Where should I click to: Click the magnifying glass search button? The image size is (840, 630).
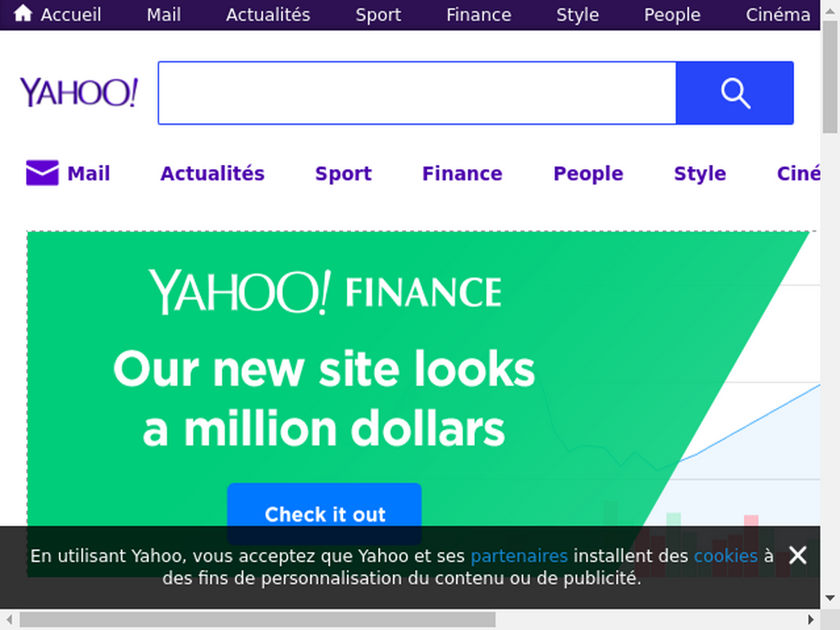tap(734, 94)
